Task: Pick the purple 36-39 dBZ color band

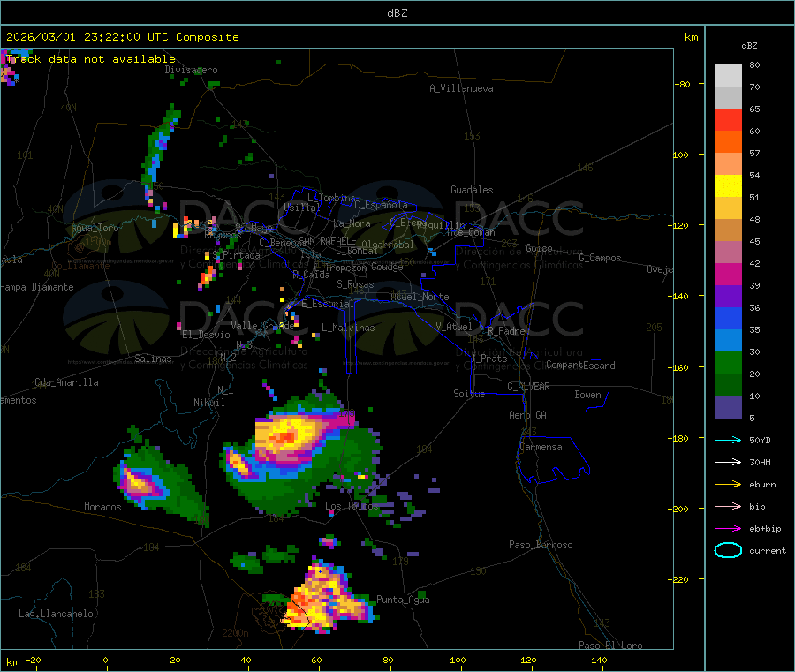Action: (728, 297)
